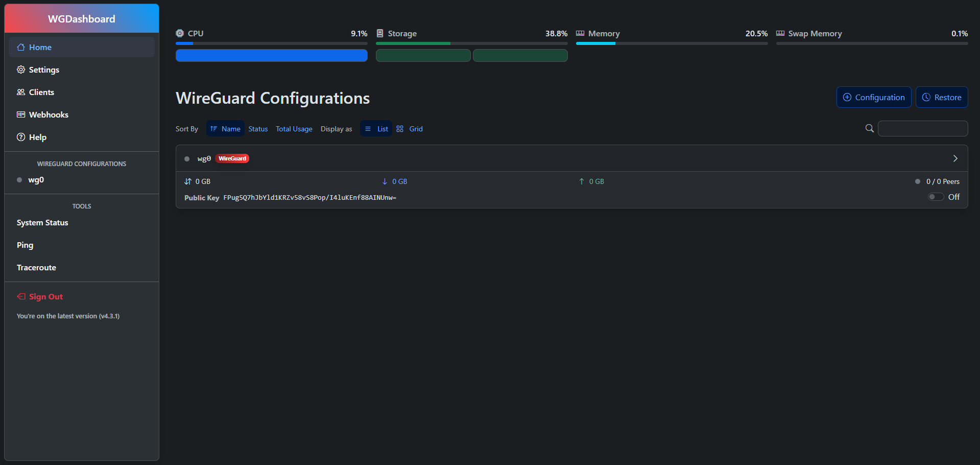
Task: Click the Restore button
Action: point(942,97)
